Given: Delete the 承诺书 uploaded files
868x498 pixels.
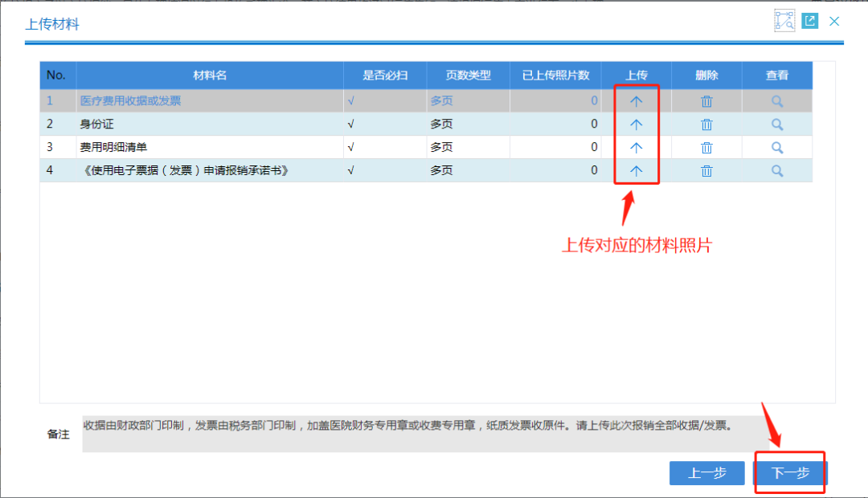Looking at the screenshot, I should pyautogui.click(x=706, y=170).
